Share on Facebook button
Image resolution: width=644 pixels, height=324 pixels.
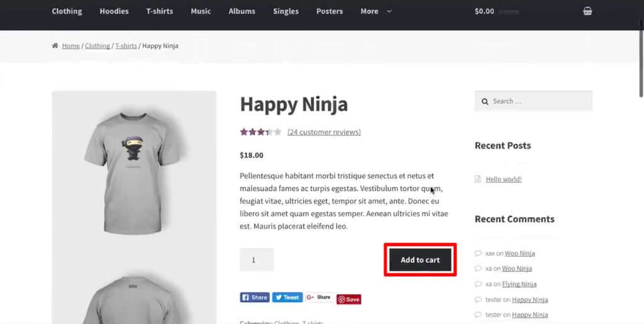(255, 298)
